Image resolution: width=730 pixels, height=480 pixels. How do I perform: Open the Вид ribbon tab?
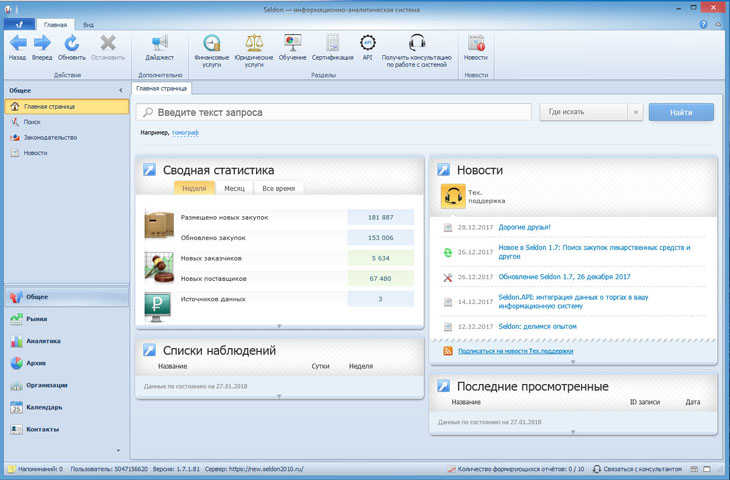click(x=88, y=23)
